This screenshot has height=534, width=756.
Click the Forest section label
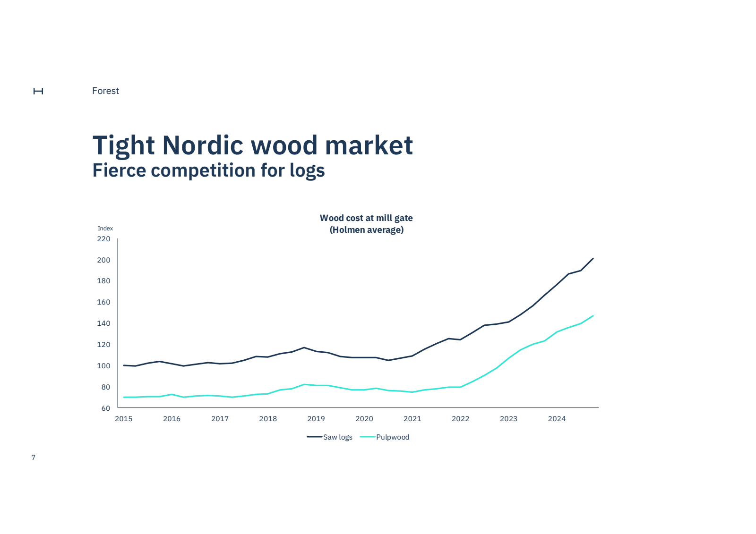tap(105, 91)
